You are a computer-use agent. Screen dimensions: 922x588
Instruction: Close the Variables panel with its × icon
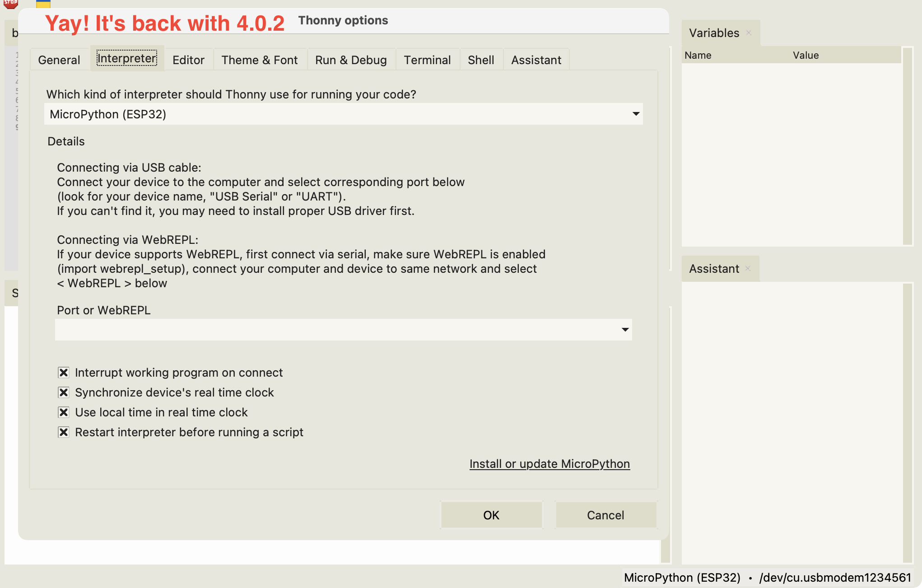coord(749,33)
